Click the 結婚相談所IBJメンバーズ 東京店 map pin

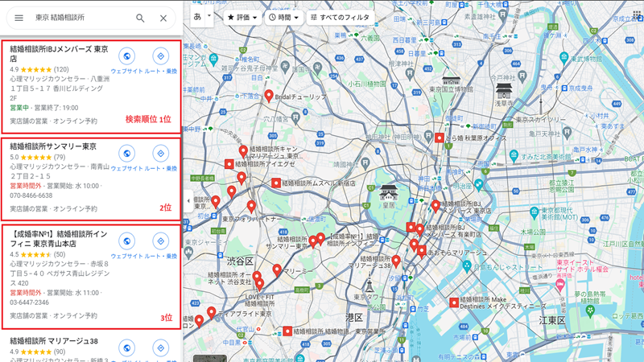click(436, 206)
